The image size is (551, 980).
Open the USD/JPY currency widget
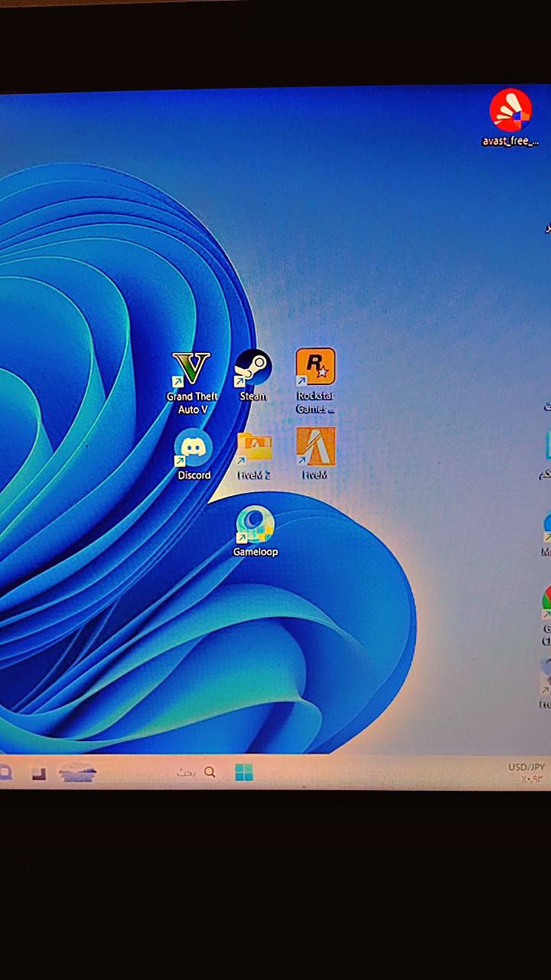[527, 773]
